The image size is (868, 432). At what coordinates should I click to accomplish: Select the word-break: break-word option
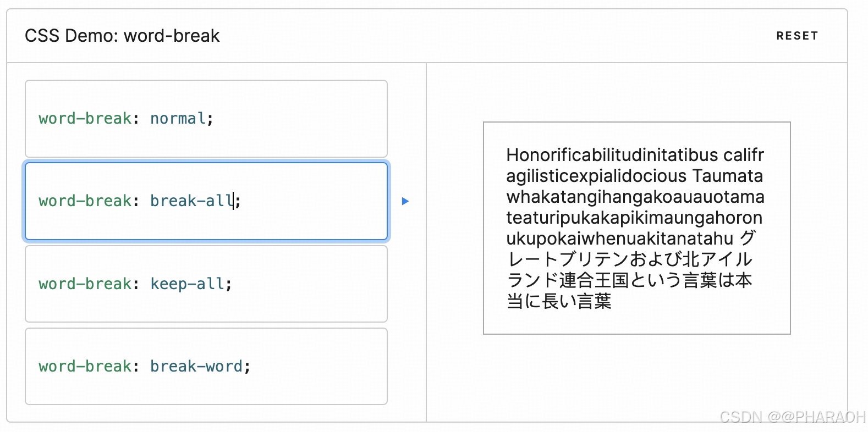[x=206, y=366]
